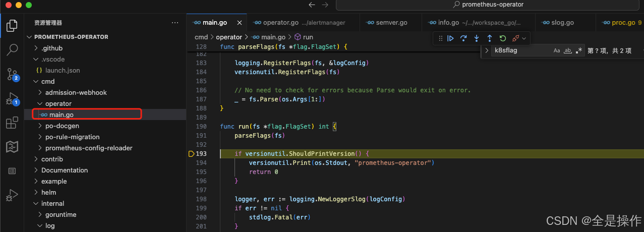Select main.go in the explorer tree
The height and width of the screenshot is (232, 644).
(105, 114)
